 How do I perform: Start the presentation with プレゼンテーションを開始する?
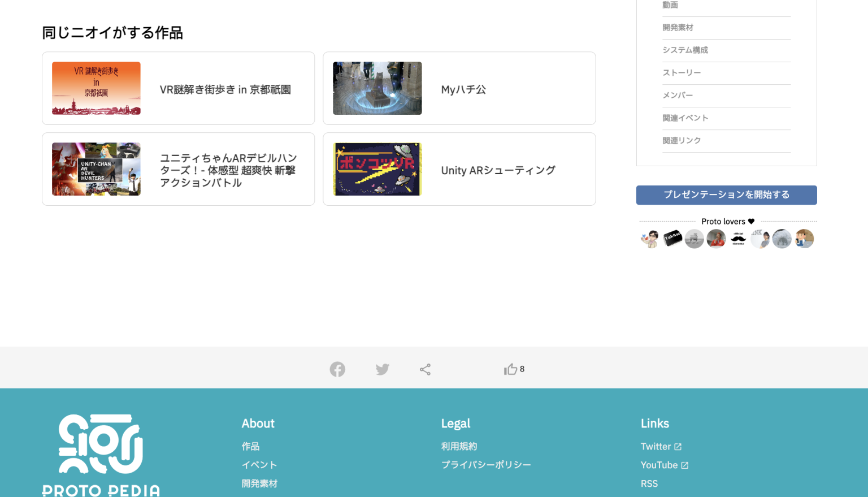coord(726,195)
